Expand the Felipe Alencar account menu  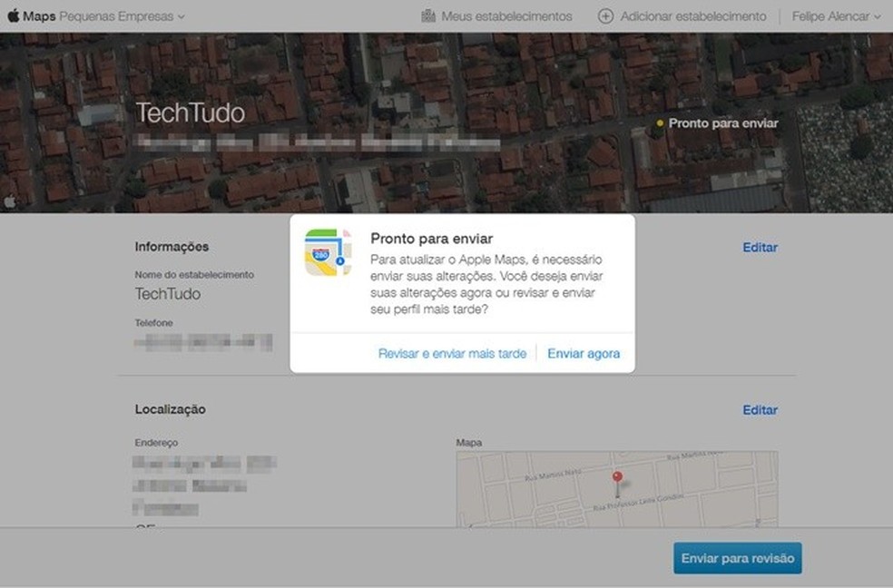(x=836, y=16)
